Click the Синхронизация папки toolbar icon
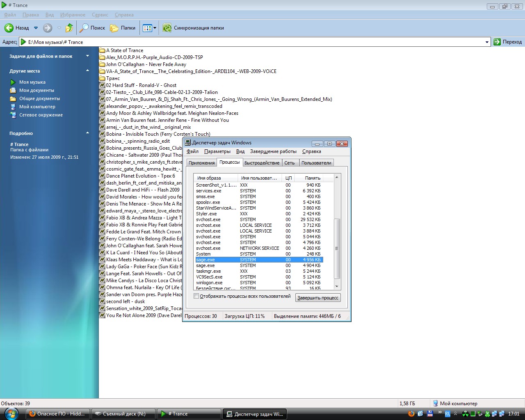 point(167,28)
